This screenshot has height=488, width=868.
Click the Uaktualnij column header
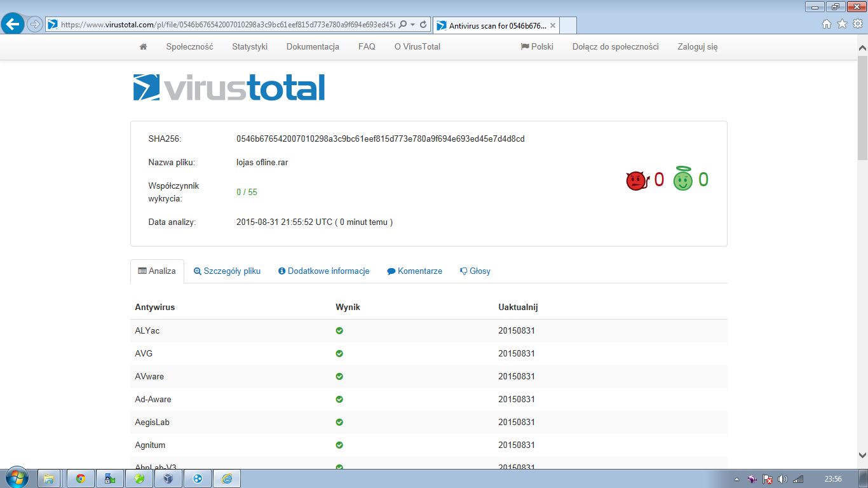tap(518, 307)
